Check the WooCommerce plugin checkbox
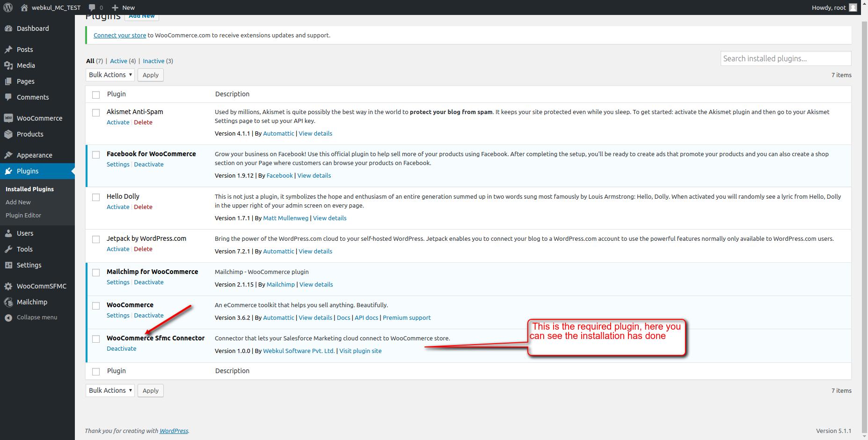Screen dimensions: 868x440 pyautogui.click(x=96, y=306)
